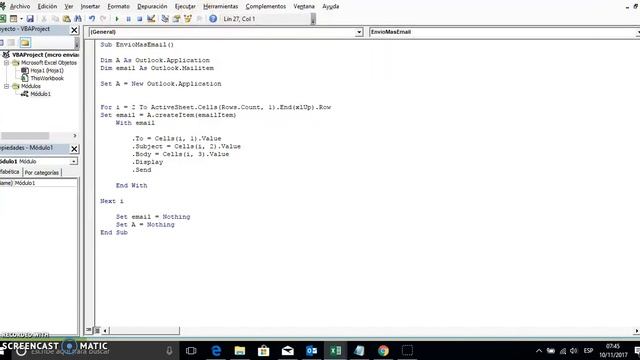Switch to the Alfabética properties tab
The width and height of the screenshot is (640, 360).
[x=10, y=172]
